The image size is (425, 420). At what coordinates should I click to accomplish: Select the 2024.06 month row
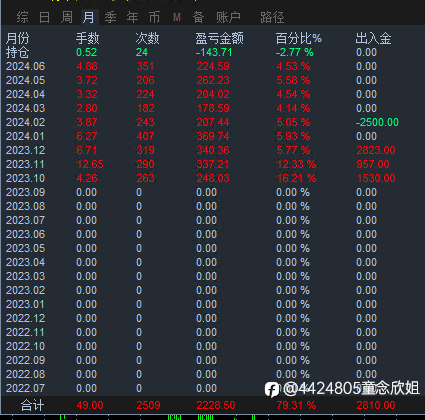coord(25,66)
